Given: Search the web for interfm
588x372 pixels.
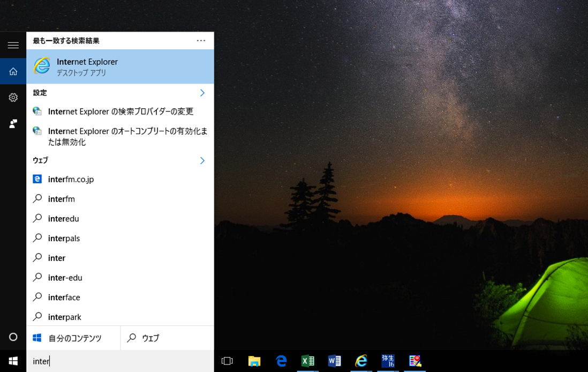Looking at the screenshot, I should coord(120,199).
